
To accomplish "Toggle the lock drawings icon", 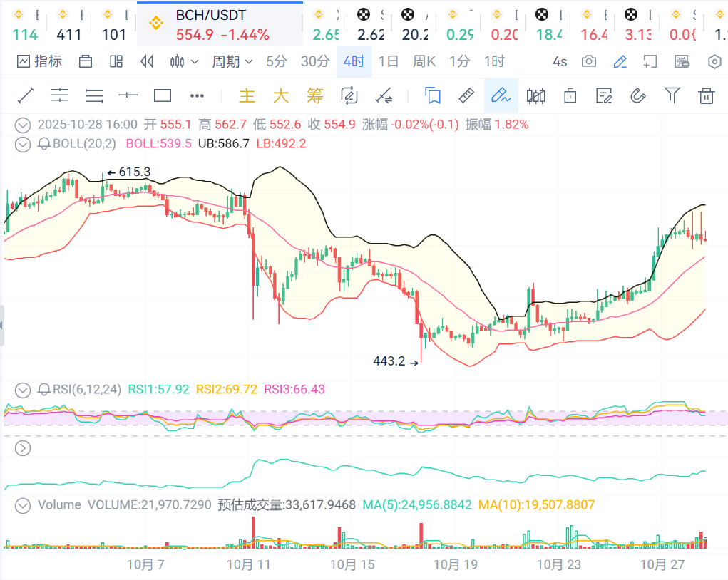I will pos(570,95).
